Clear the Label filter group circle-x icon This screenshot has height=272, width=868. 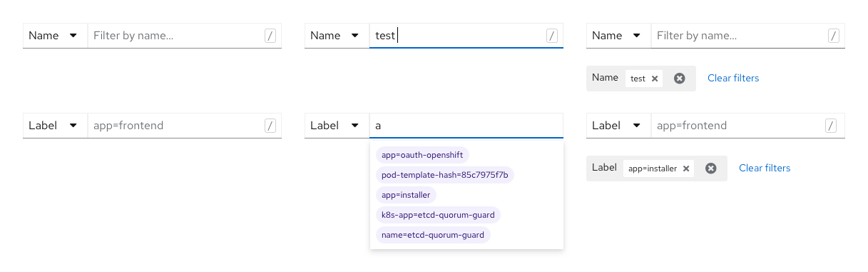[711, 168]
